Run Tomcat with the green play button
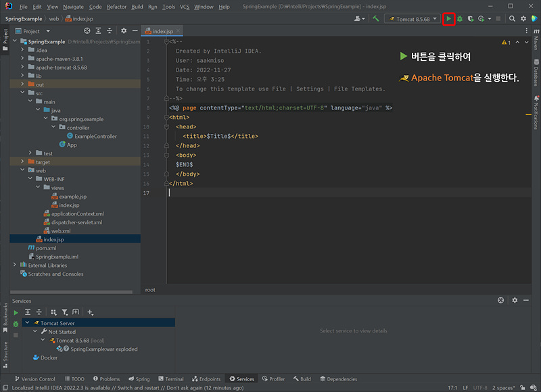Screen dimensions: 541x392 point(448,19)
